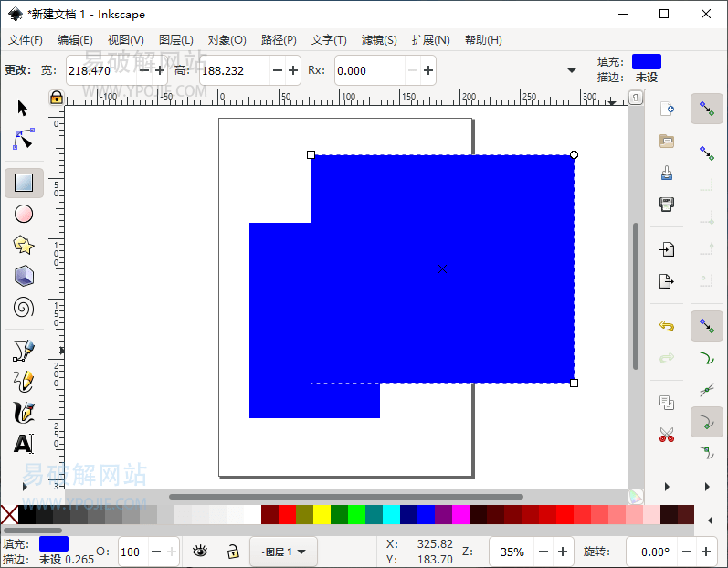This screenshot has height=568, width=728.
Task: Toggle snap nodes and paths button
Action: pyautogui.click(x=707, y=326)
